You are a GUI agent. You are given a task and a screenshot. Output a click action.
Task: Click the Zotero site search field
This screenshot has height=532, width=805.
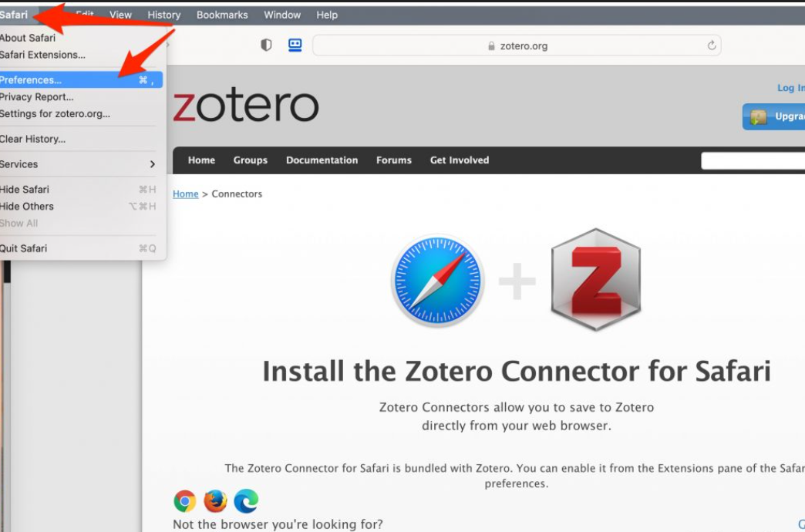753,160
